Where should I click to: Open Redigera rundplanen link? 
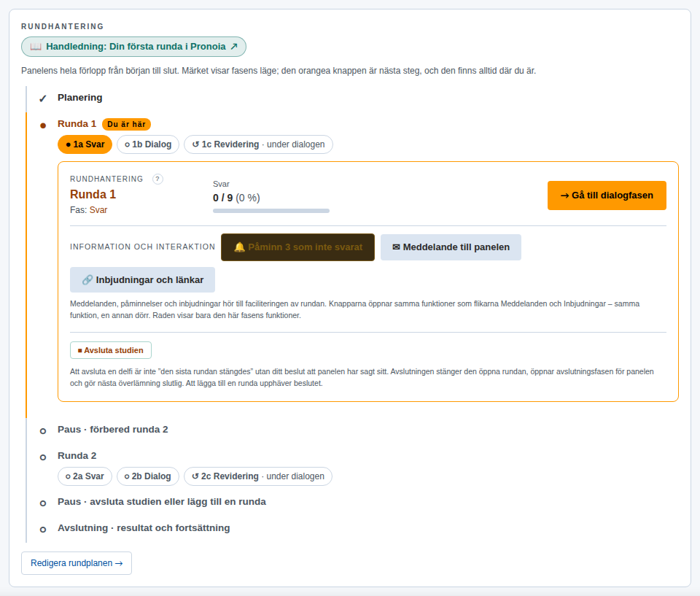coord(77,563)
